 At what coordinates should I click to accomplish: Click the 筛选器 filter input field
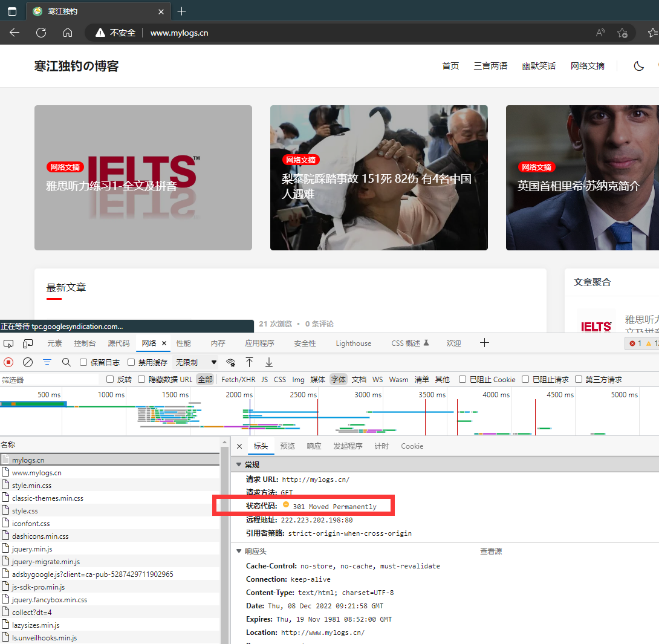[50, 380]
